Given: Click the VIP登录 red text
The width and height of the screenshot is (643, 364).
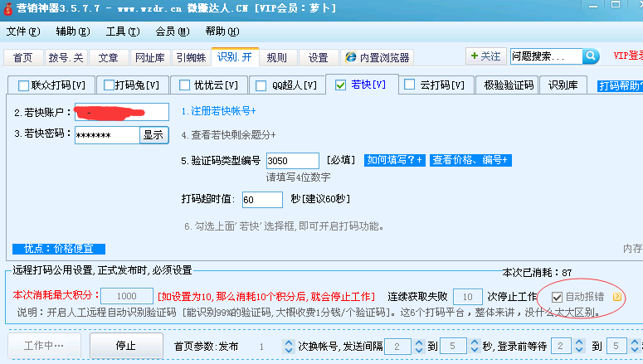Looking at the screenshot, I should (x=628, y=56).
